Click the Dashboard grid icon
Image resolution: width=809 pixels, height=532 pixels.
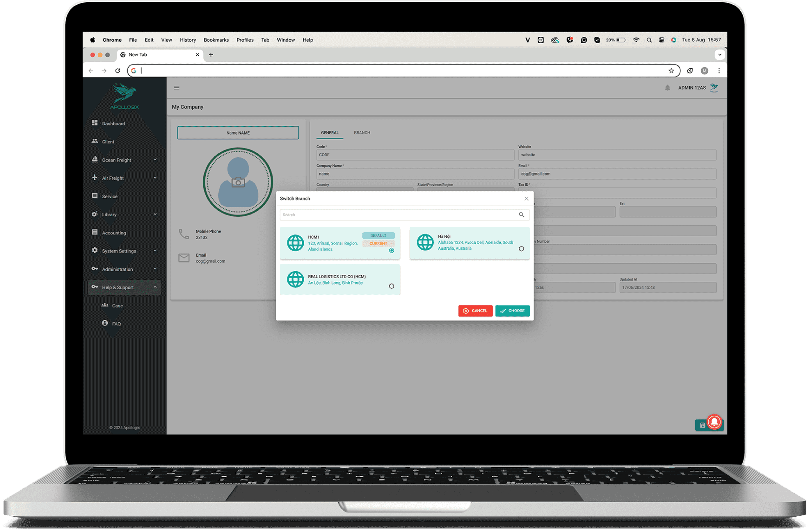[95, 123]
